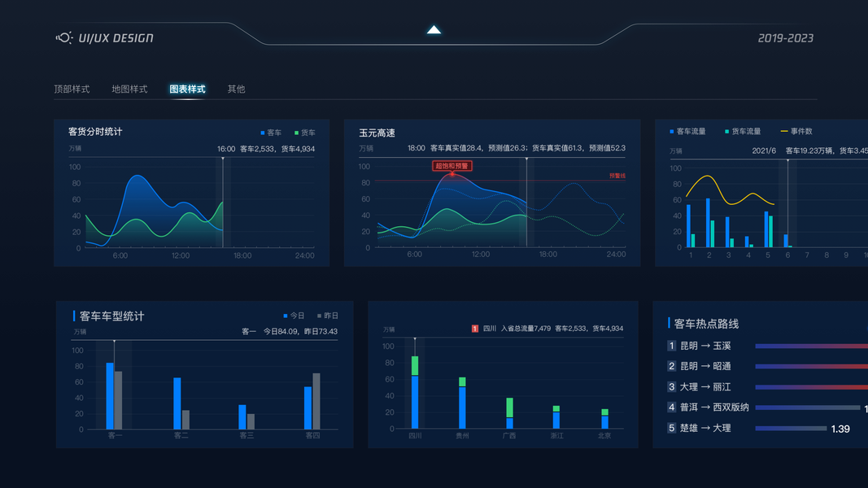
Task: Click the 预警线 label on 玉元高速 chart
Action: click(617, 176)
